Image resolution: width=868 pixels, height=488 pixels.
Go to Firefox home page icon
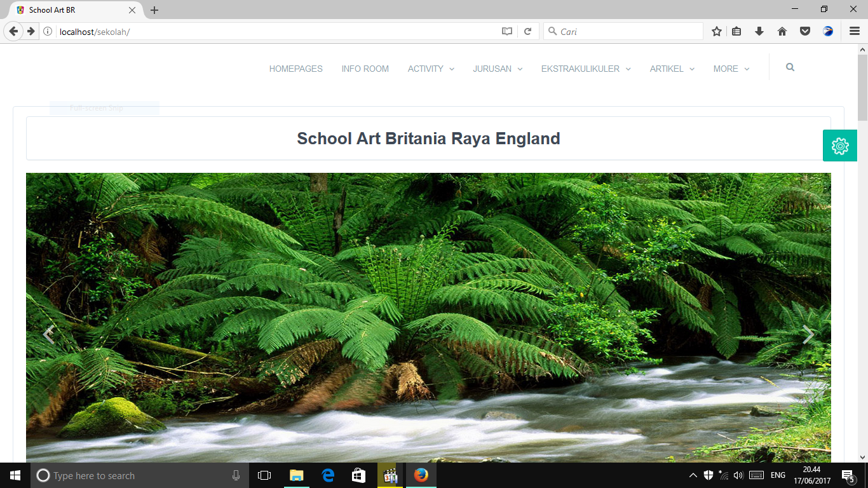coord(782,31)
